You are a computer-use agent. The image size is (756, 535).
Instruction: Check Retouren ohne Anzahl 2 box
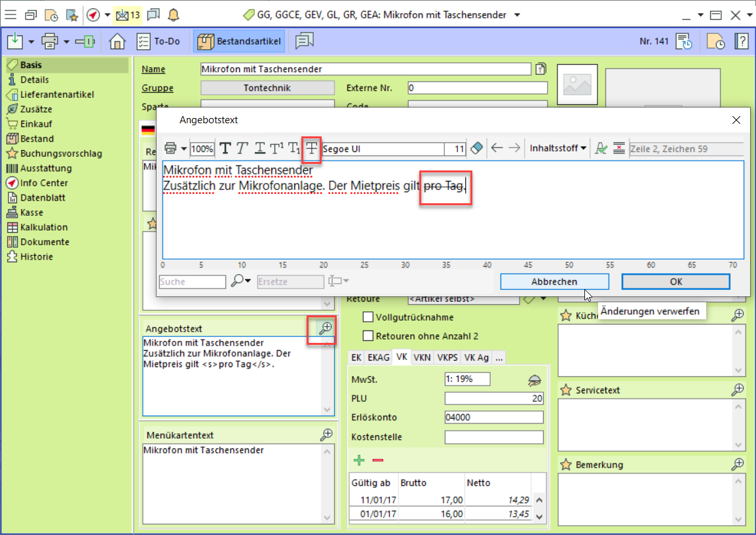pos(368,336)
